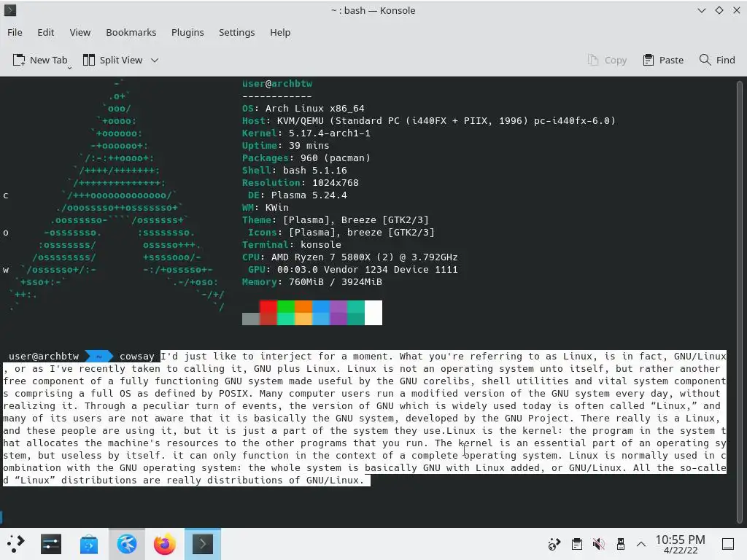Open Find search in Konsole

pos(717,60)
